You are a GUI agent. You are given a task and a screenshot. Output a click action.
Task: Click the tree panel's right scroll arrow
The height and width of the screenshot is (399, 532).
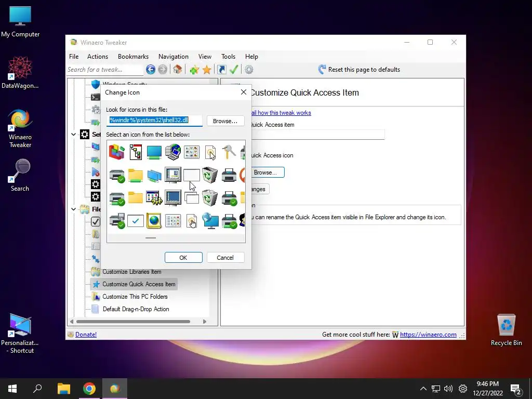[x=205, y=321]
